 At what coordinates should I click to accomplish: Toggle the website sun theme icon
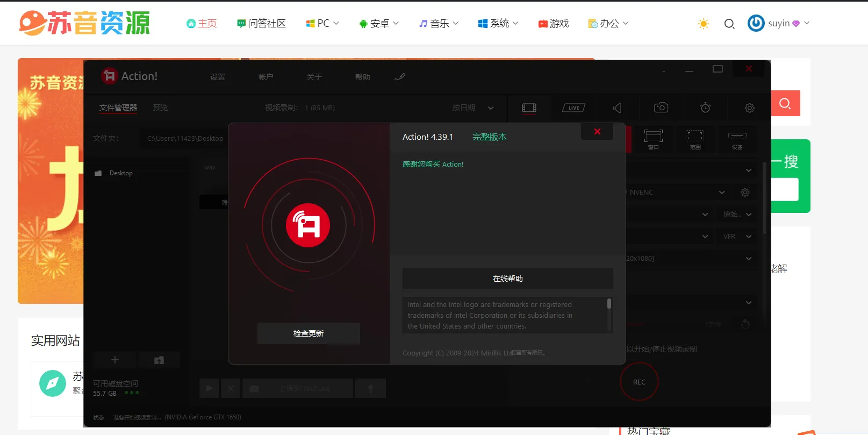pos(704,24)
